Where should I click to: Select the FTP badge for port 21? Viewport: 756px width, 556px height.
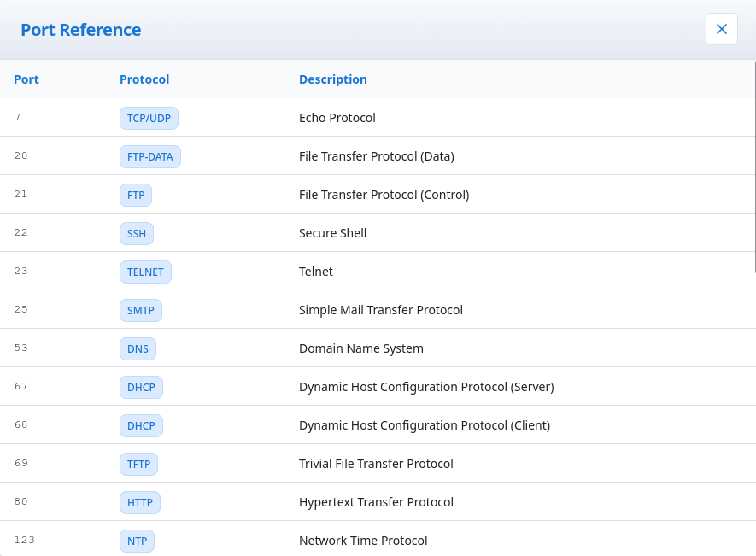click(x=136, y=196)
